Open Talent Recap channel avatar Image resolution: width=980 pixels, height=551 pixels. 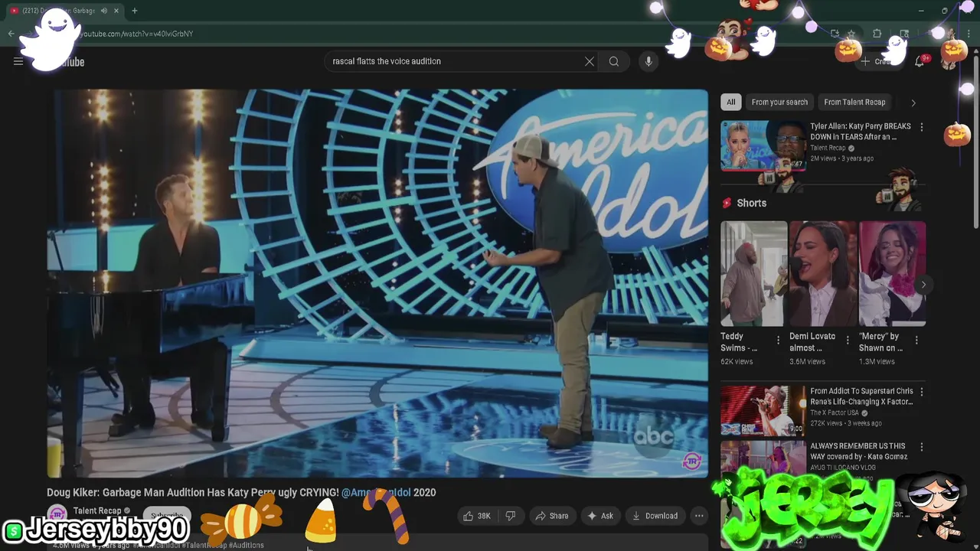click(57, 515)
